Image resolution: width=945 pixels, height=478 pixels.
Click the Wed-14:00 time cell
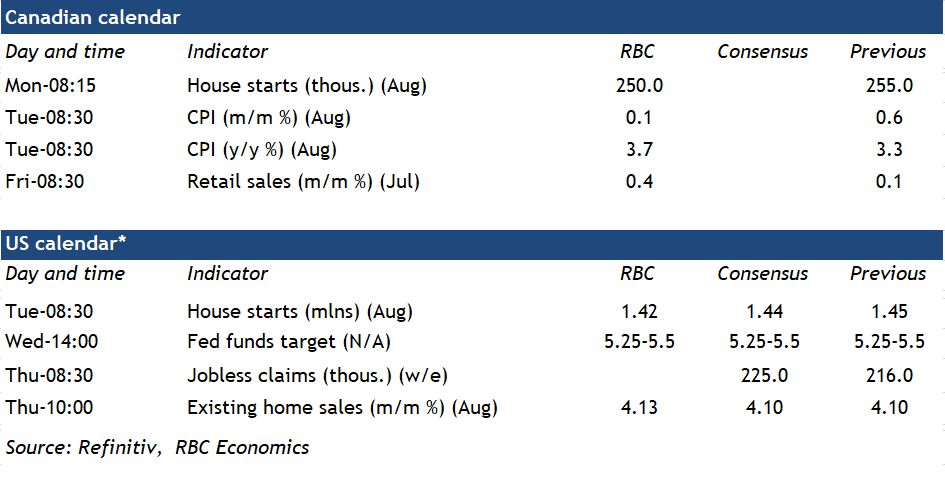tap(52, 342)
